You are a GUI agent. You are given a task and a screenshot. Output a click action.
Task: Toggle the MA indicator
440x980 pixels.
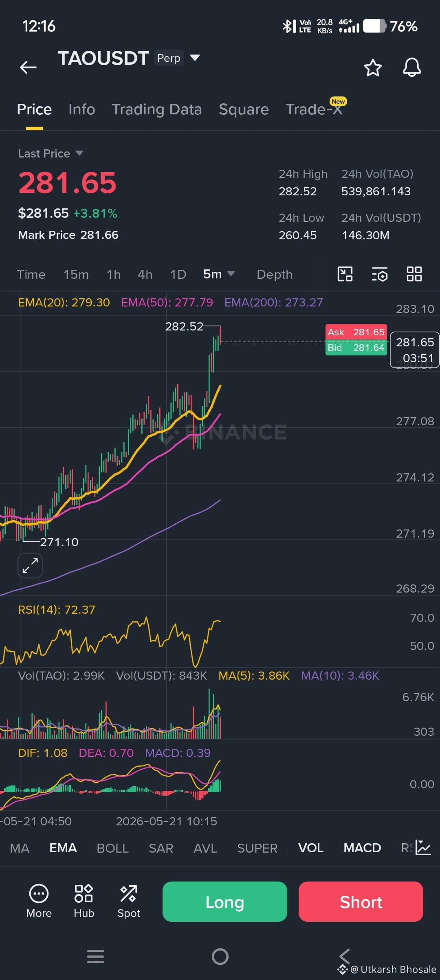(20, 848)
